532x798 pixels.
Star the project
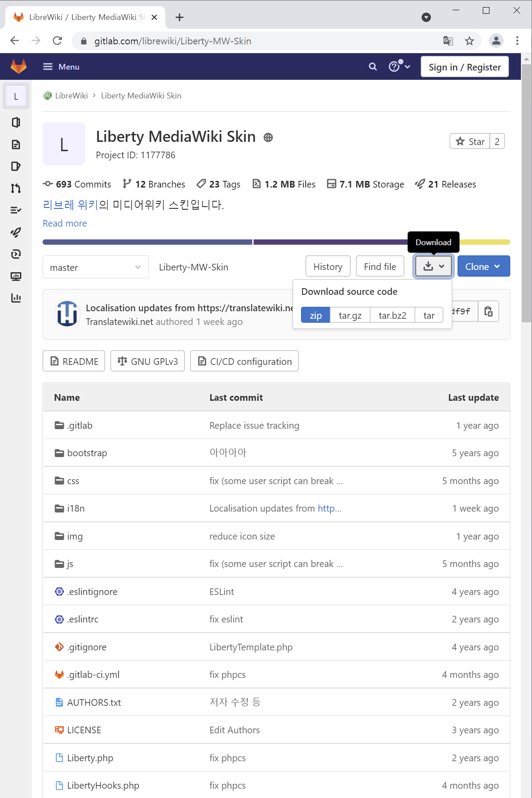[470, 141]
